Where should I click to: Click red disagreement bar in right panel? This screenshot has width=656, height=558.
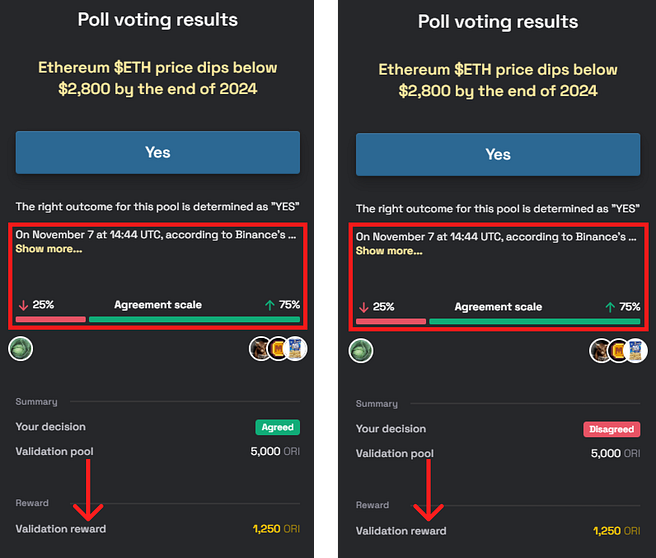390,322
